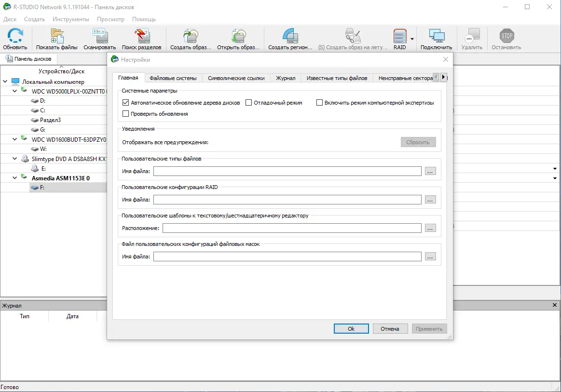Screen dimensions: 561x392
Task: Focus the Расположение input field
Action: pyautogui.click(x=292, y=228)
